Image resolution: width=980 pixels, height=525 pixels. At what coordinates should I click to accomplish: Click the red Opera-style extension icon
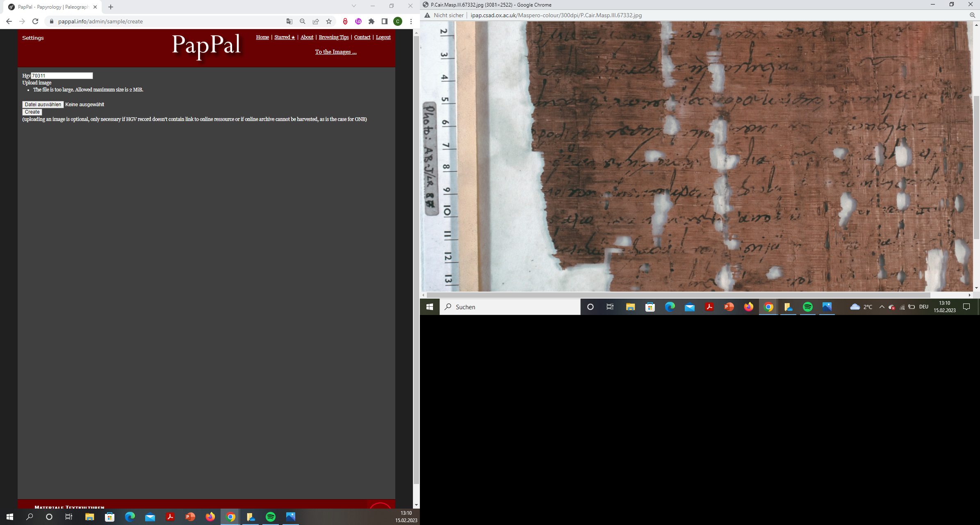pyautogui.click(x=345, y=21)
